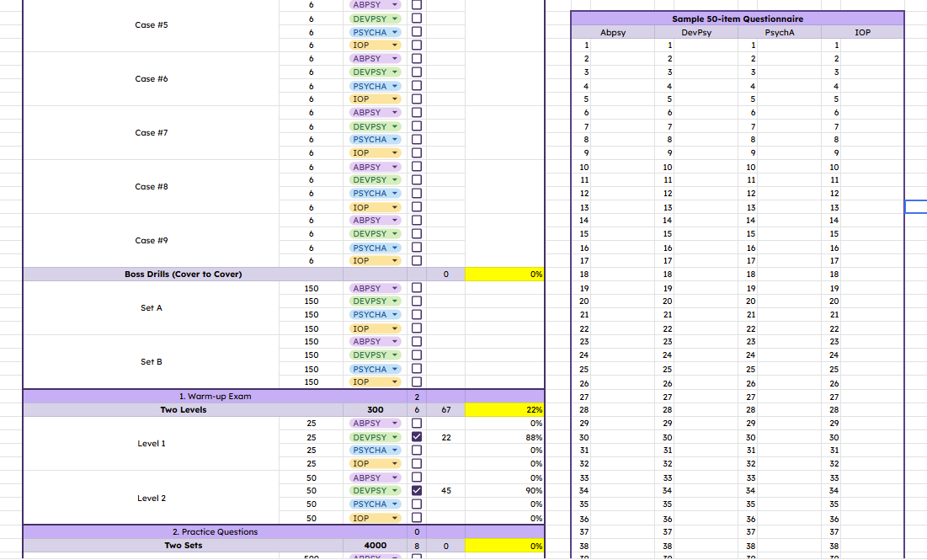Select the Sample 50-item Questionnaire header
The image size is (927, 560).
click(x=738, y=19)
